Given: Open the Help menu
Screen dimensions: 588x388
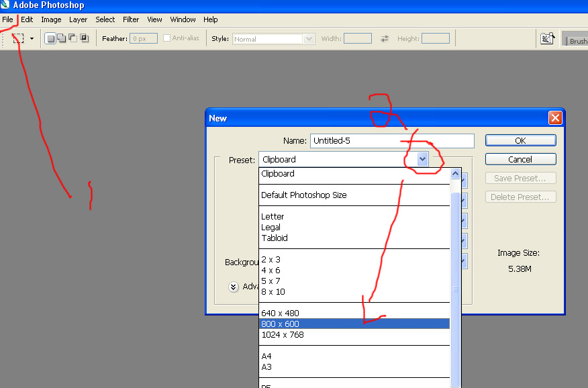Looking at the screenshot, I should (x=210, y=19).
